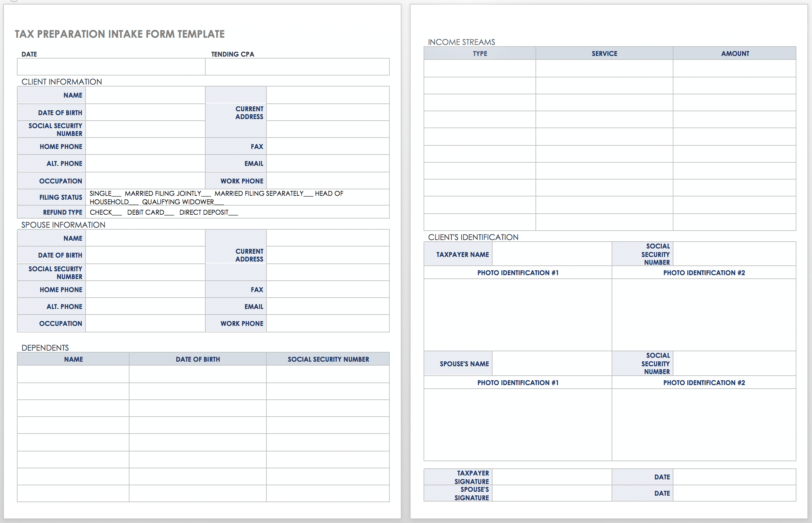
Task: Click the REFUND TYPE label
Action: (62, 212)
